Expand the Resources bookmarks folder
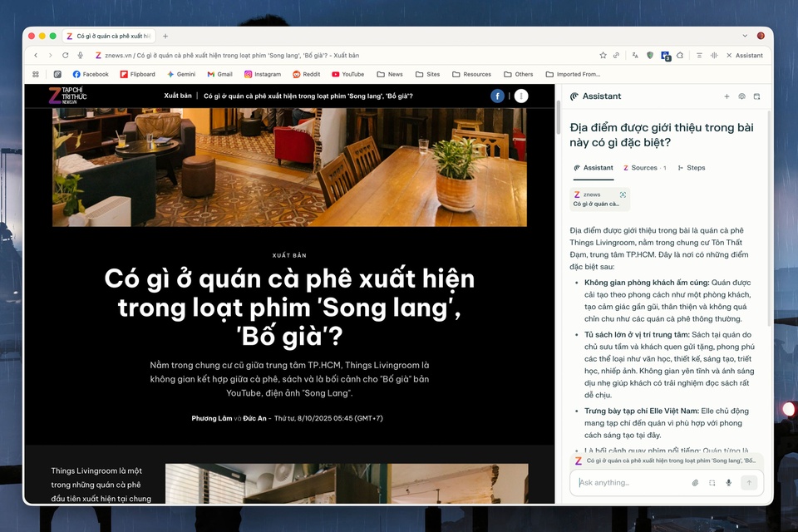The height and width of the screenshot is (532, 798). coord(472,74)
